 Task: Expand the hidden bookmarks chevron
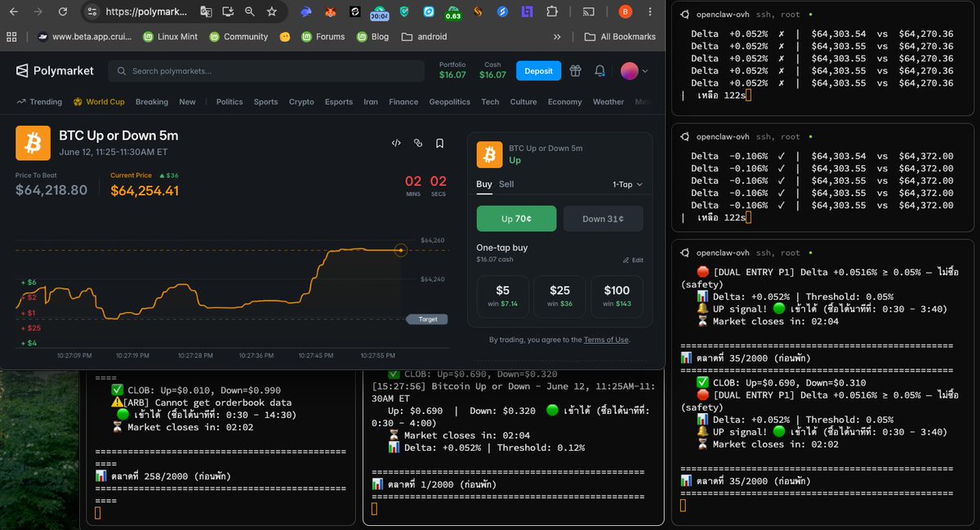[557, 37]
